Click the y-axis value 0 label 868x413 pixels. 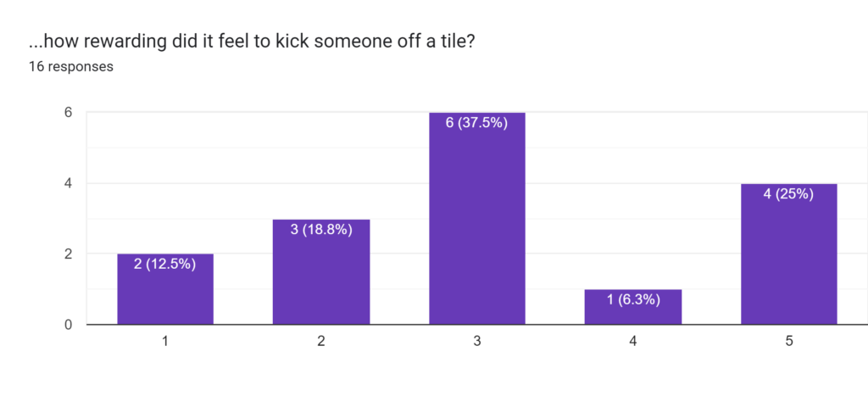click(67, 325)
